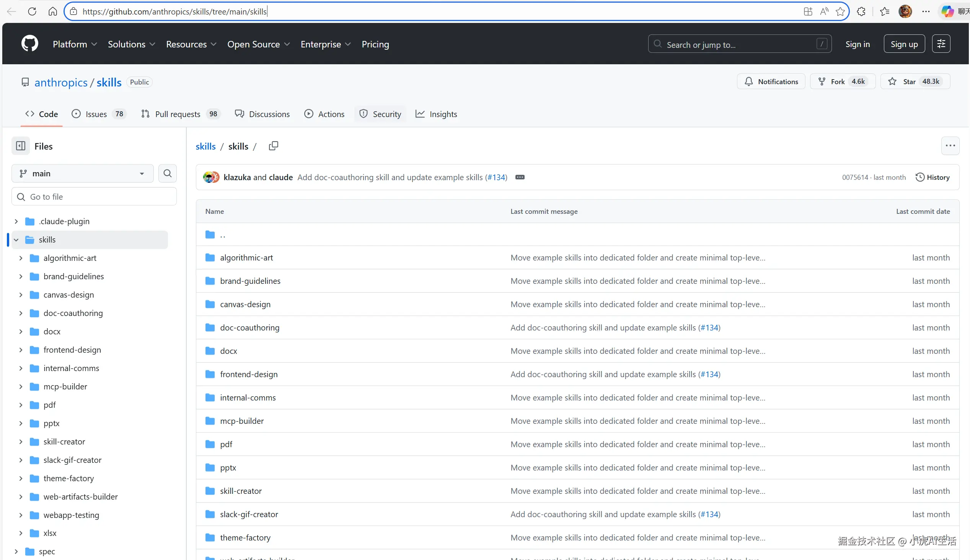The height and width of the screenshot is (560, 970).
Task: Open the Actions tab
Action: click(x=324, y=114)
